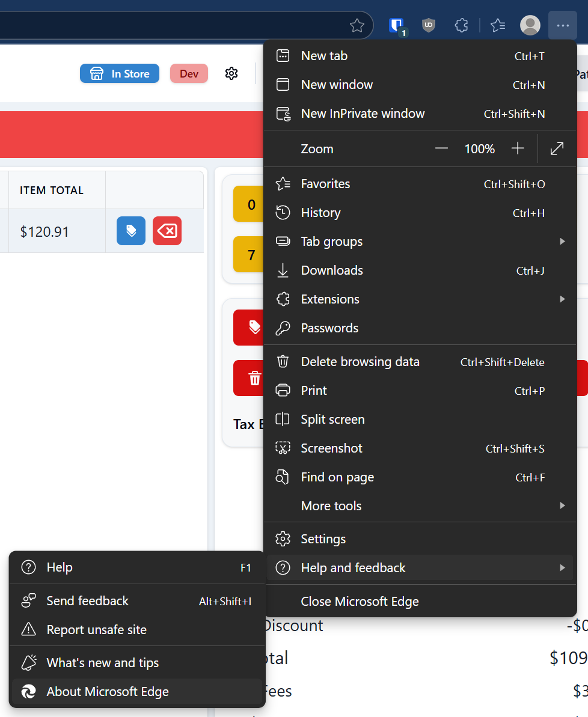588x717 pixels.
Task: Click the Dev environment badge
Action: tap(189, 73)
